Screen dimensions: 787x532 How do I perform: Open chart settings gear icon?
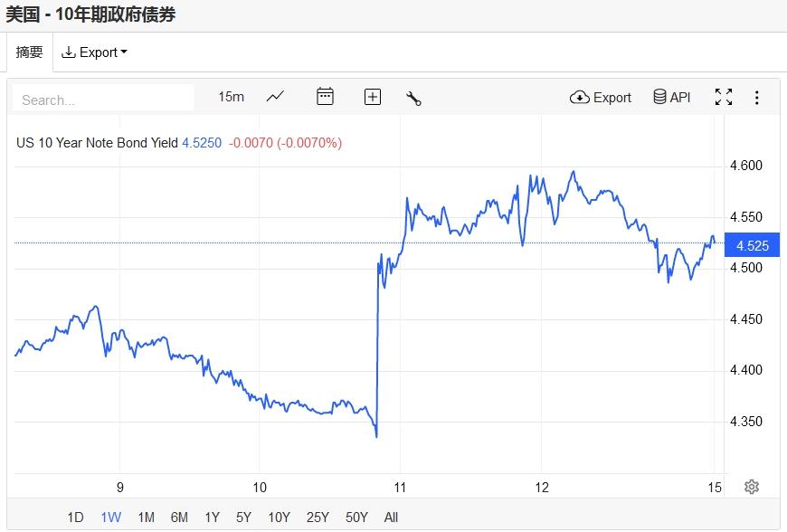point(751,487)
